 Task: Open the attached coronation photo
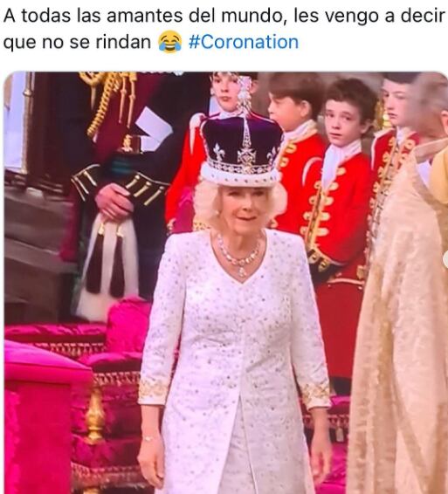tap(225, 283)
